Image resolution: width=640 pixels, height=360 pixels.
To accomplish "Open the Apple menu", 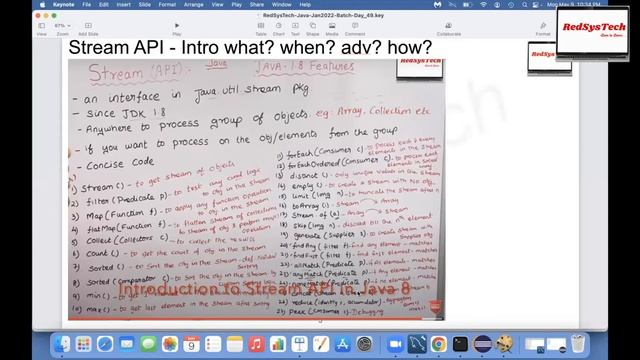I will [x=43, y=4].
